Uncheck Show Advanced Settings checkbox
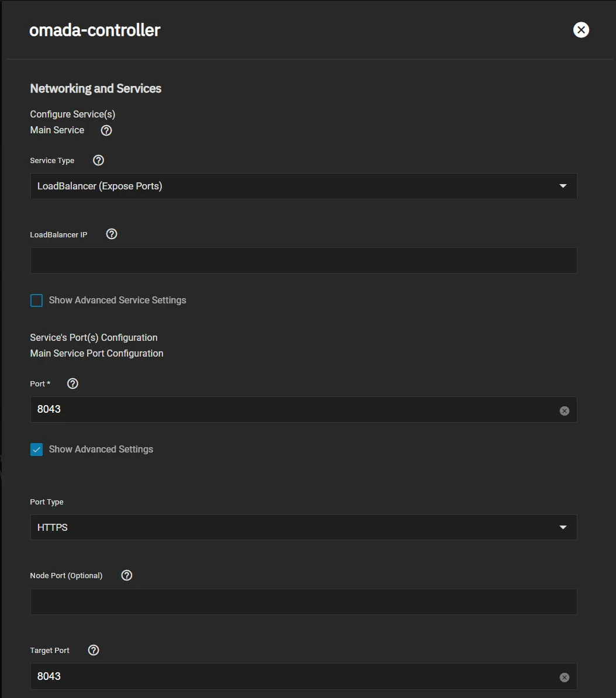Screen dimensions: 616x698 (37, 450)
